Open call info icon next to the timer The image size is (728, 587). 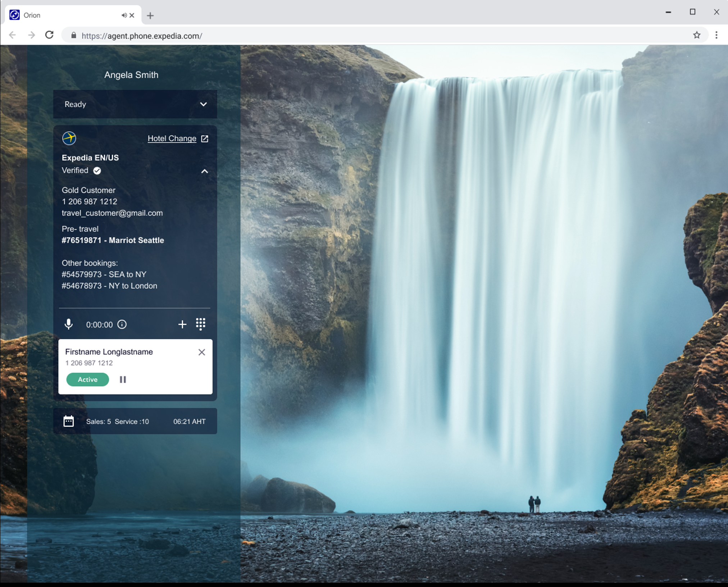(x=122, y=324)
